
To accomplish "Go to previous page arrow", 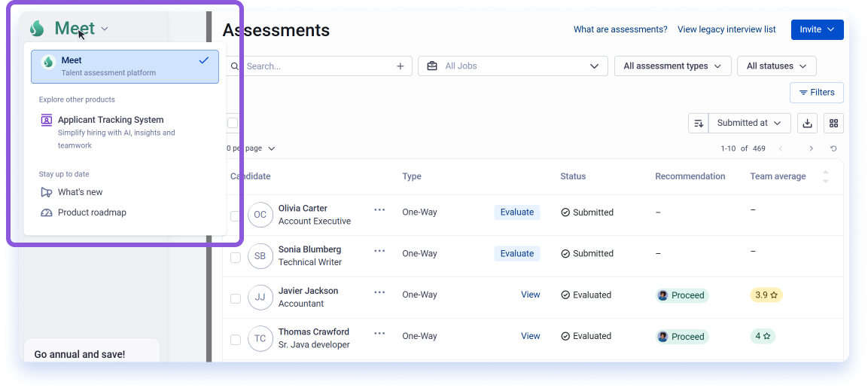I will (781, 148).
